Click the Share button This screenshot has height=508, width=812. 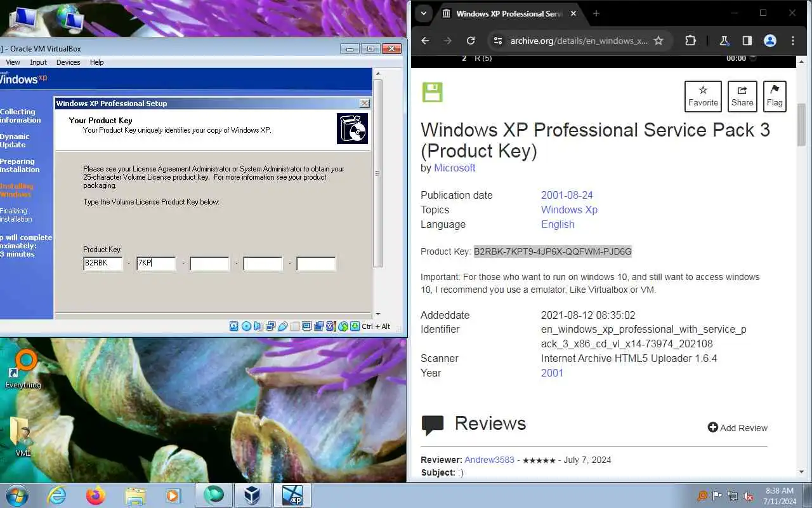click(742, 97)
